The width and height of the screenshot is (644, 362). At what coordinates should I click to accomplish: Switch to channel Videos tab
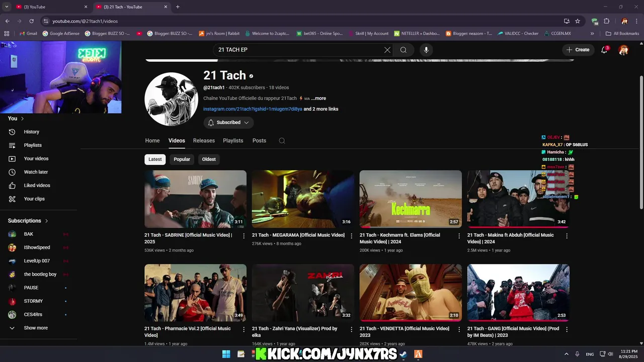[x=177, y=141]
